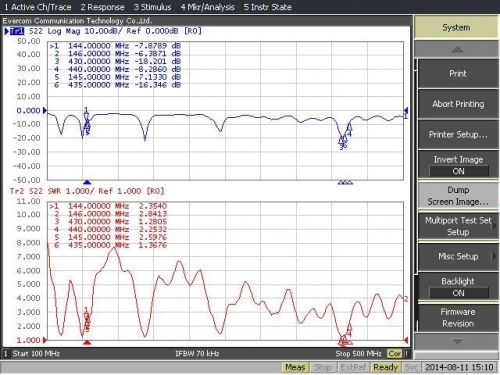Open the Mkr/Analysis menu
Image resolution: width=500 pixels, height=375 pixels.
(x=207, y=7)
